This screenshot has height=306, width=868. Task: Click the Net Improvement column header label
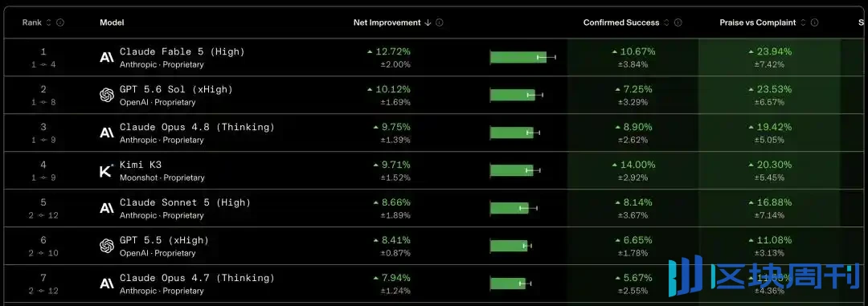point(387,22)
